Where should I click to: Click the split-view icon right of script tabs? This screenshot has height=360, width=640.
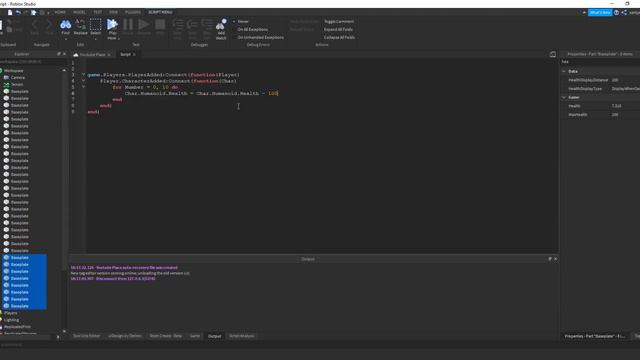[553, 54]
